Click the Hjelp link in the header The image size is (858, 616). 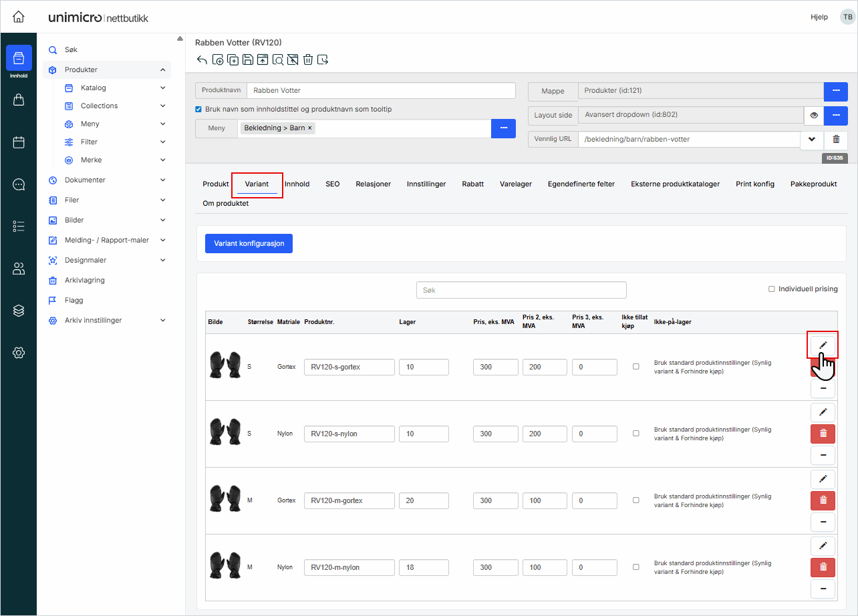pos(819,17)
